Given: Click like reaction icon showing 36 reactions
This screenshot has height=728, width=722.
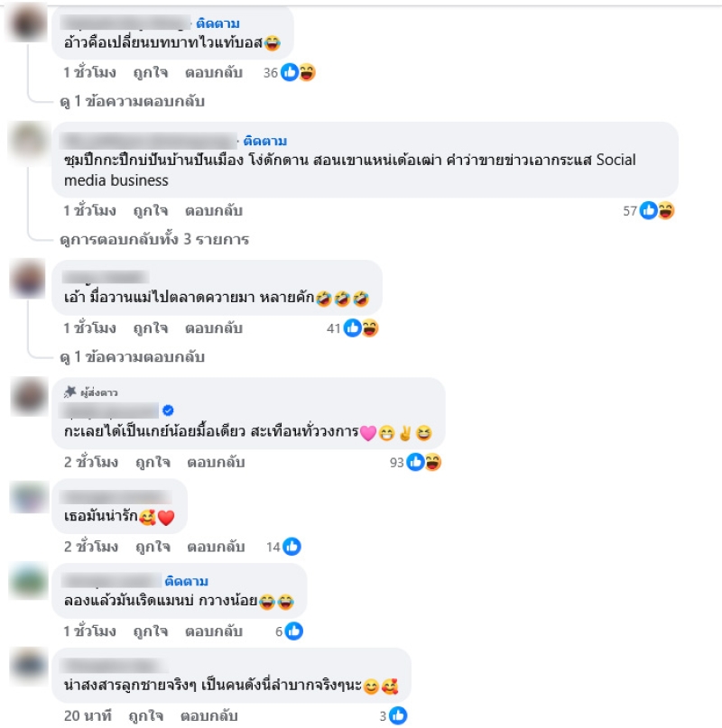Looking at the screenshot, I should (290, 72).
